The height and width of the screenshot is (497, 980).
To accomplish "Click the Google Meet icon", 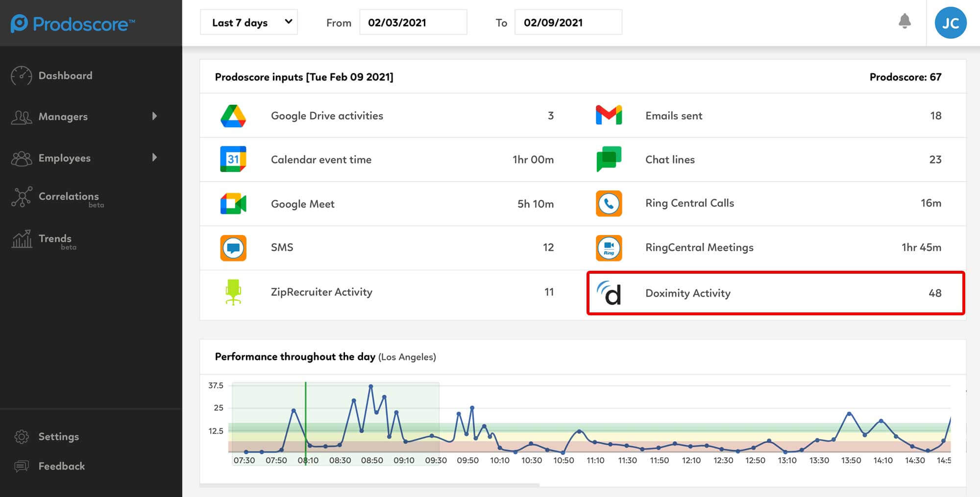I will click(233, 204).
